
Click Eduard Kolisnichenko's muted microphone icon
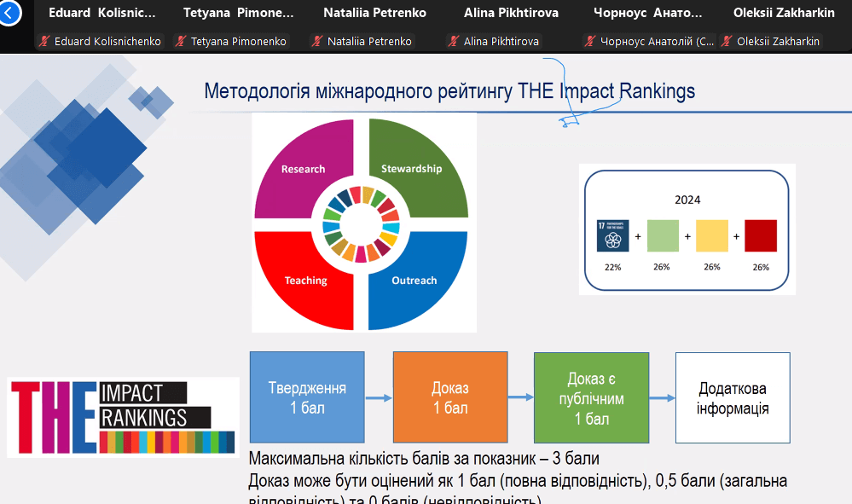[x=44, y=41]
